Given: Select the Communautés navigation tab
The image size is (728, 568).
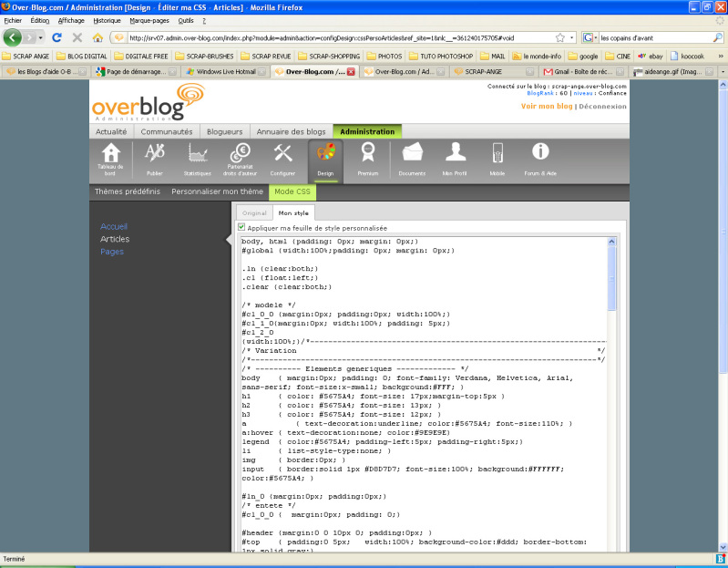Looking at the screenshot, I should pos(167,131).
